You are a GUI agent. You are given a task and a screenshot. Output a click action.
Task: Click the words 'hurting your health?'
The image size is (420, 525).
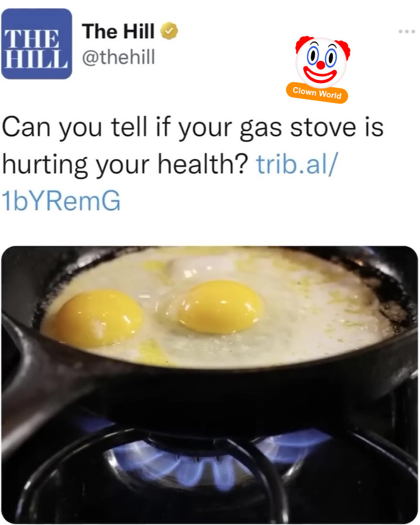125,164
